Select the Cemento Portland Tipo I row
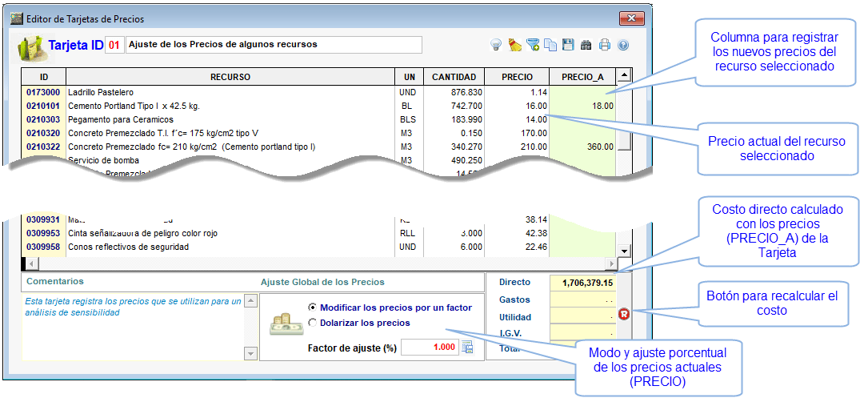 [319, 106]
